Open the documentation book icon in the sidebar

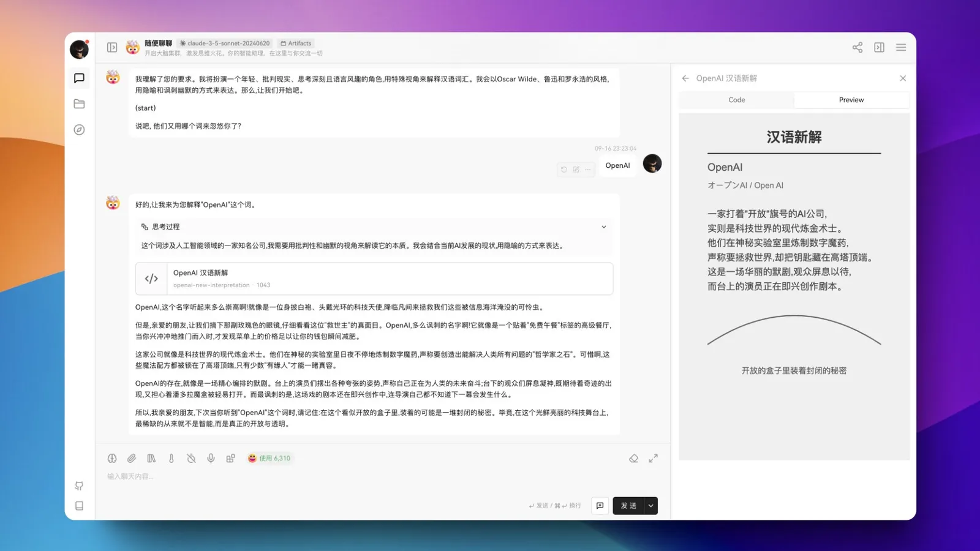tap(79, 506)
